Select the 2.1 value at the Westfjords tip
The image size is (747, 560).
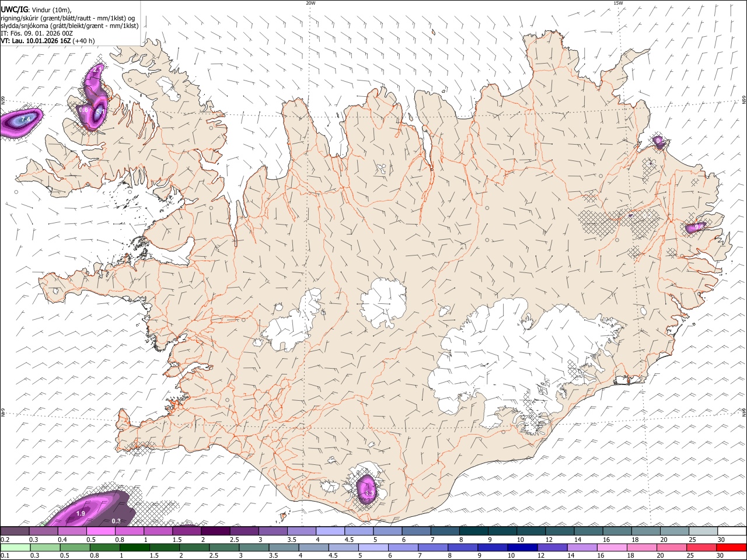click(x=98, y=69)
